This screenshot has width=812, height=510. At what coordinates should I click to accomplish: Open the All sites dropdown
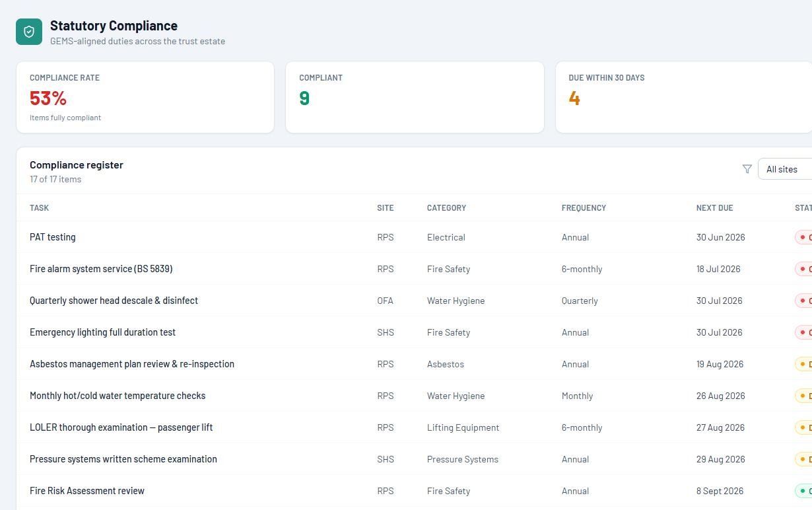click(x=785, y=169)
